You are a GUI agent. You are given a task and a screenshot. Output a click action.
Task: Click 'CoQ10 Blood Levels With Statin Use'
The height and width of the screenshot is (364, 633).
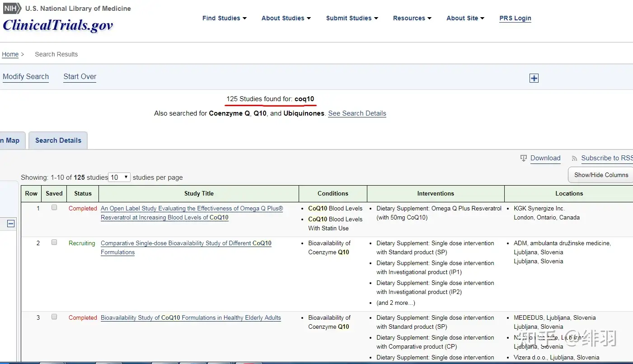[x=335, y=224]
